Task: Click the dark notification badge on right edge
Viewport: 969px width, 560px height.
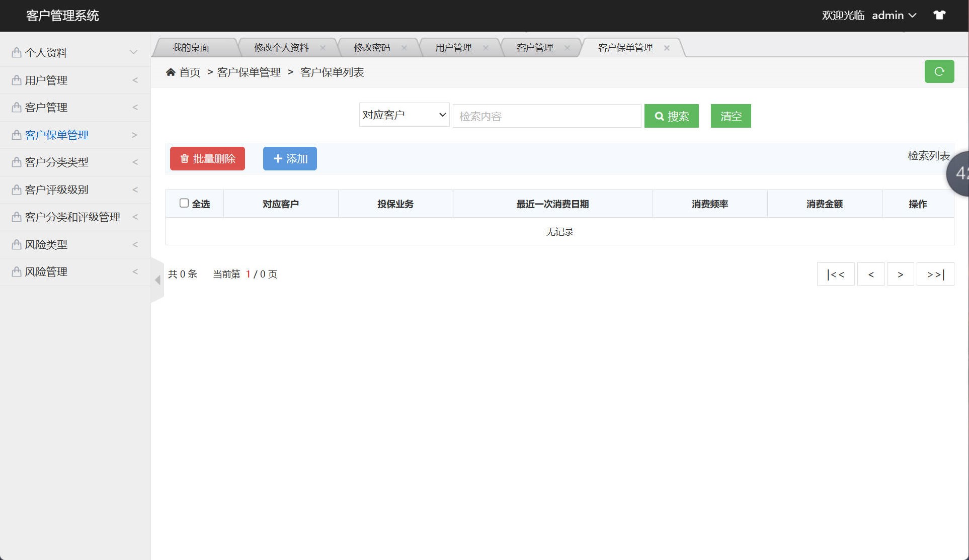Action: click(x=962, y=173)
